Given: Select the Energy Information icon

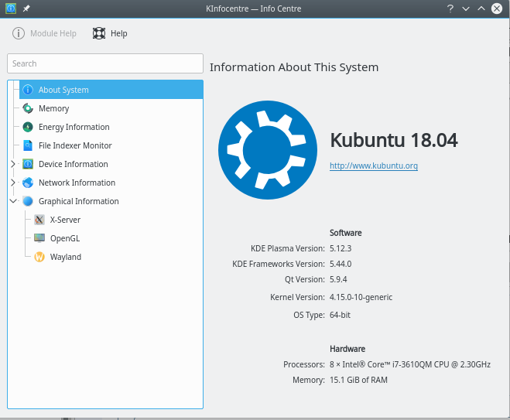Looking at the screenshot, I should tap(28, 127).
